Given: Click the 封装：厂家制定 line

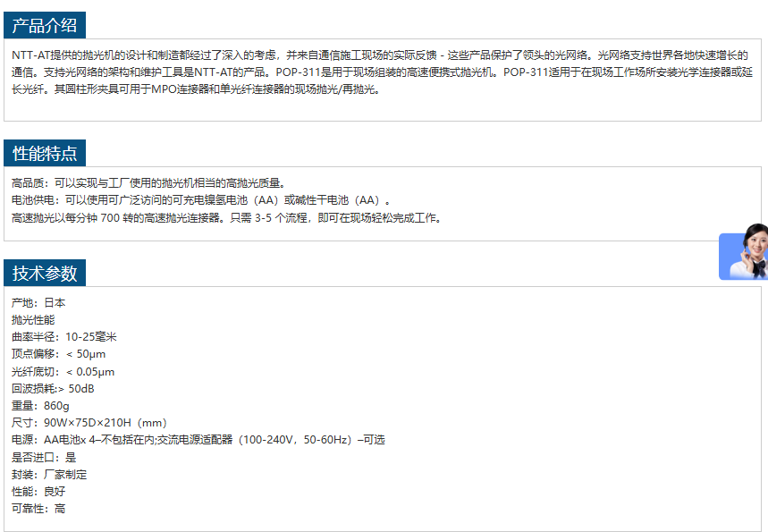Looking at the screenshot, I should (49, 475).
